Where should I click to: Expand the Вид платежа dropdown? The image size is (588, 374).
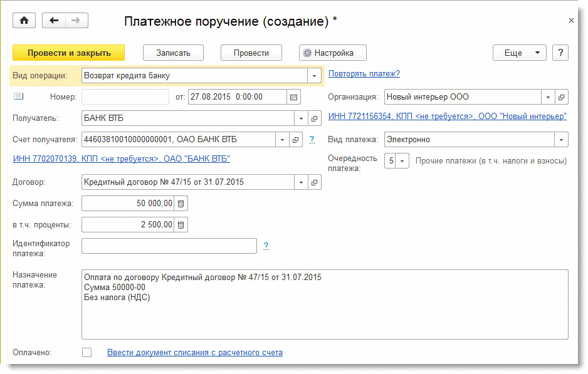point(561,140)
